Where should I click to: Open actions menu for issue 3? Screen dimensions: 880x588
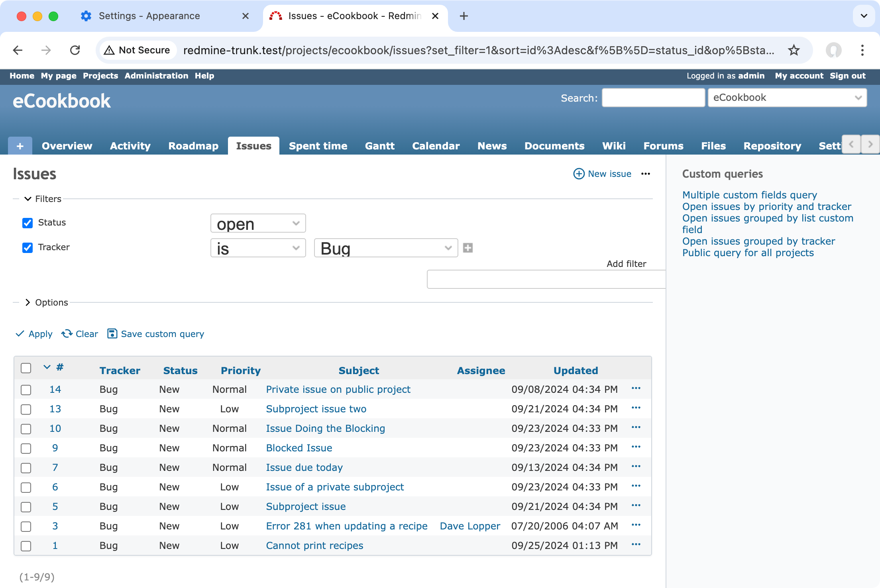[636, 525]
